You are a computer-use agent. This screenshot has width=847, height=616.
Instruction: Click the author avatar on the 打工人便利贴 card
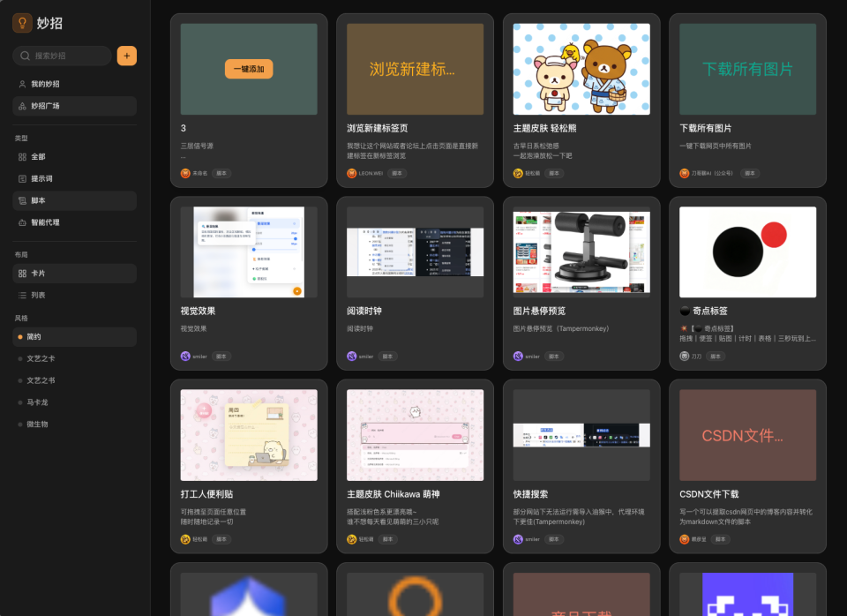185,539
